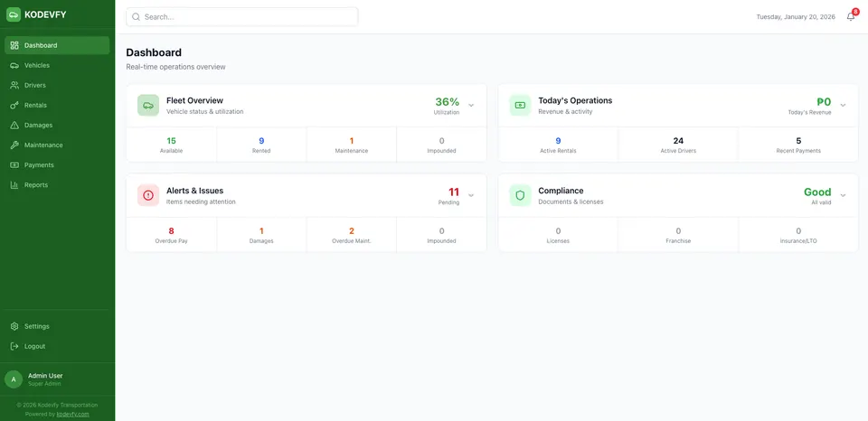Click the 9 Rented vehicles stat
Screen dimensions: 868x421
261,145
